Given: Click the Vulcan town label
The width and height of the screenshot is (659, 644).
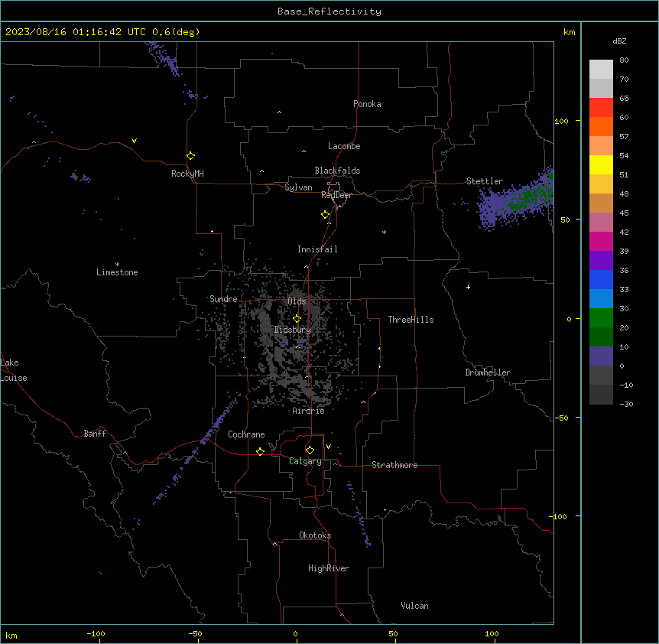Looking at the screenshot, I should click(415, 606).
